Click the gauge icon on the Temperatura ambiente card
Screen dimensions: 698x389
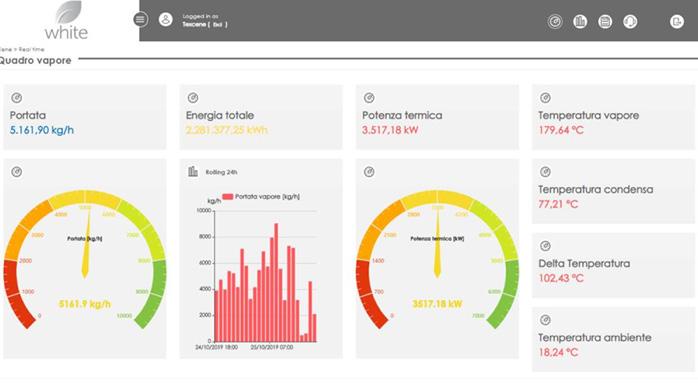[545, 320]
